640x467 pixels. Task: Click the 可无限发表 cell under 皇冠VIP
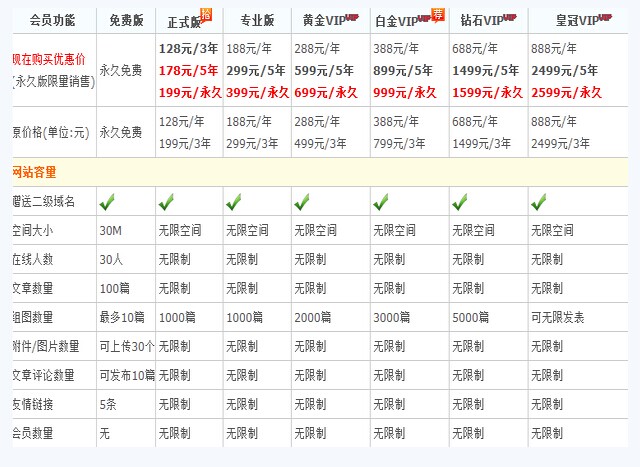[558, 317]
